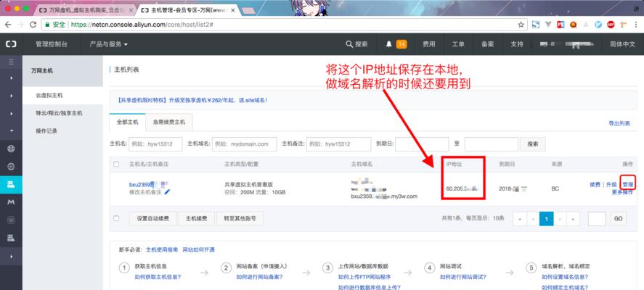Click the page number box before GO
The height and width of the screenshot is (290, 644).
[597, 219]
